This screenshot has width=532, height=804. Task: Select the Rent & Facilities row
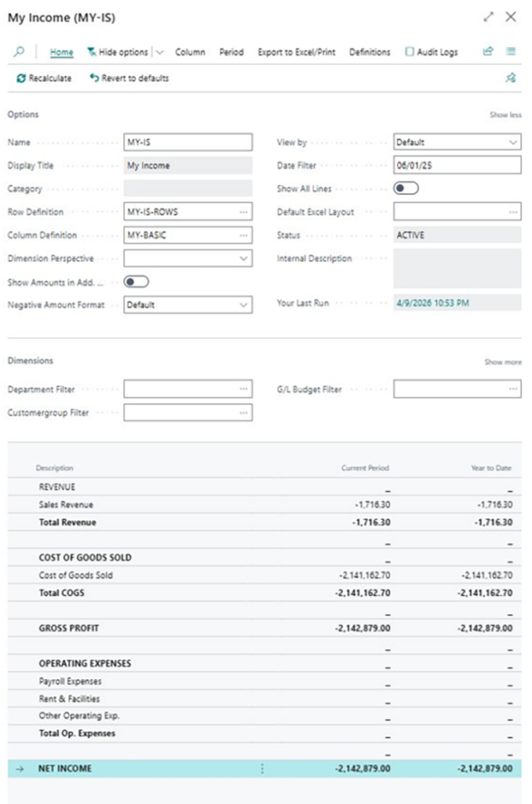[264, 698]
